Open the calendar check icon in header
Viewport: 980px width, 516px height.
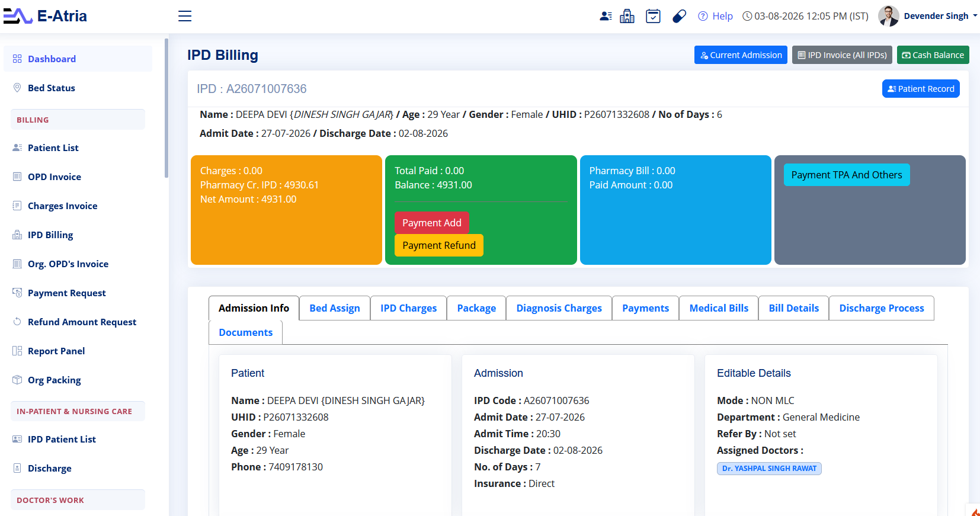[x=653, y=16]
